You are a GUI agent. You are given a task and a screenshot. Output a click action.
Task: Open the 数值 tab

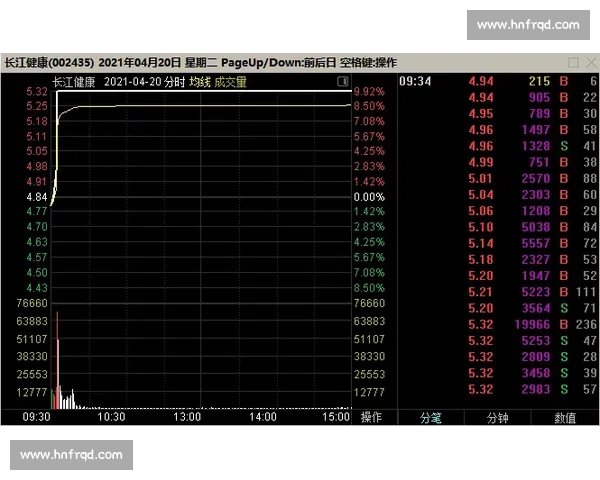[565, 418]
